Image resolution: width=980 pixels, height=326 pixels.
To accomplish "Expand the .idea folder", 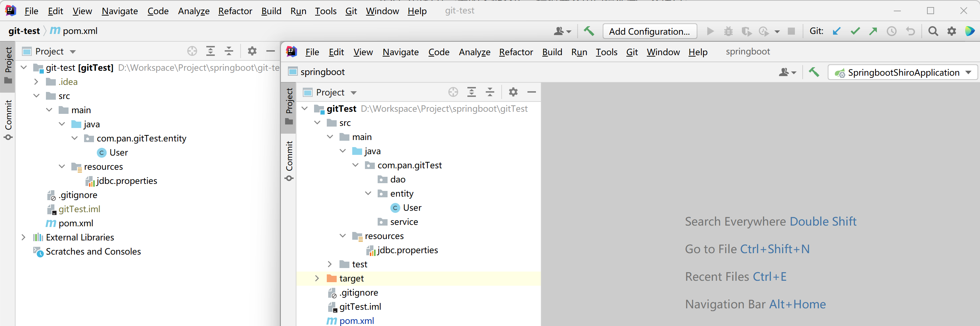I will point(36,82).
